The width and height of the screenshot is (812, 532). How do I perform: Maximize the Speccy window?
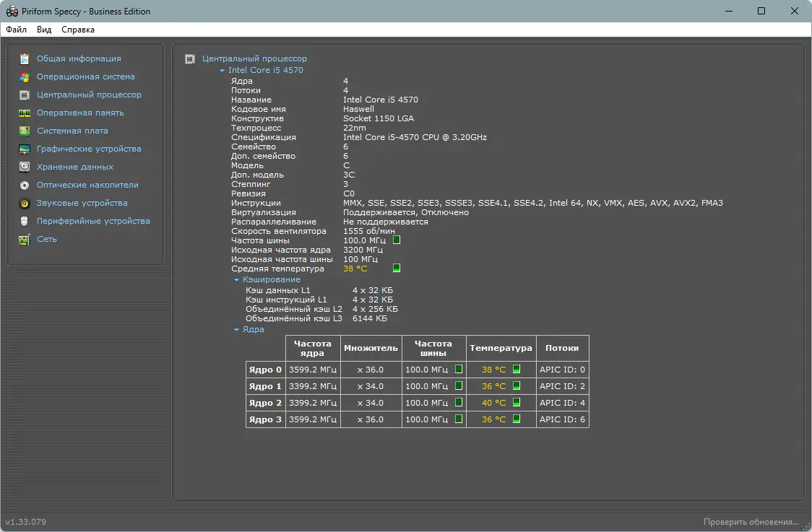click(x=761, y=11)
